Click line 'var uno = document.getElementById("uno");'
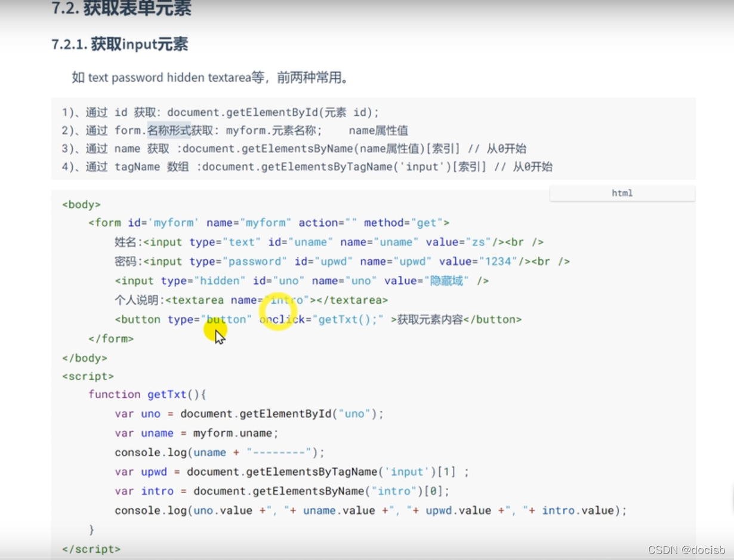 tap(249, 414)
